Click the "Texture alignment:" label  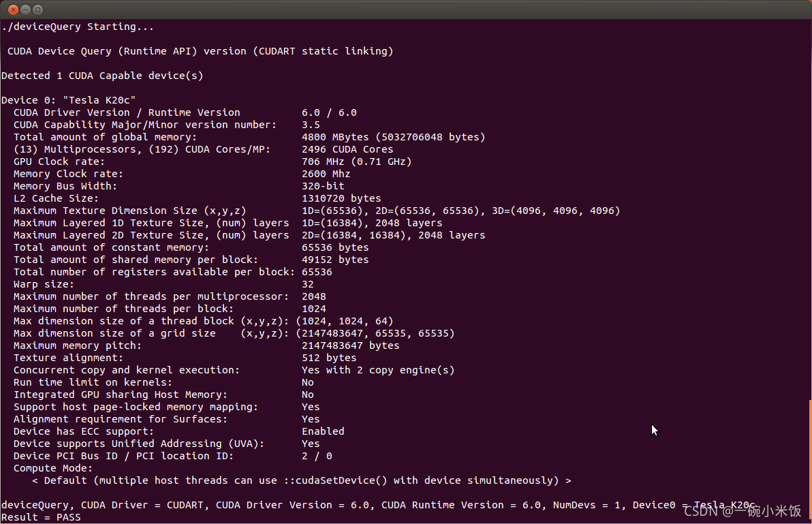click(68, 358)
